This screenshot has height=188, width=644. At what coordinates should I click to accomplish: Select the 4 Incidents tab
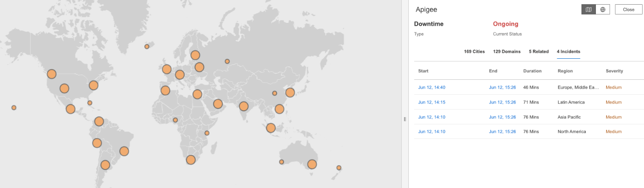point(568,51)
